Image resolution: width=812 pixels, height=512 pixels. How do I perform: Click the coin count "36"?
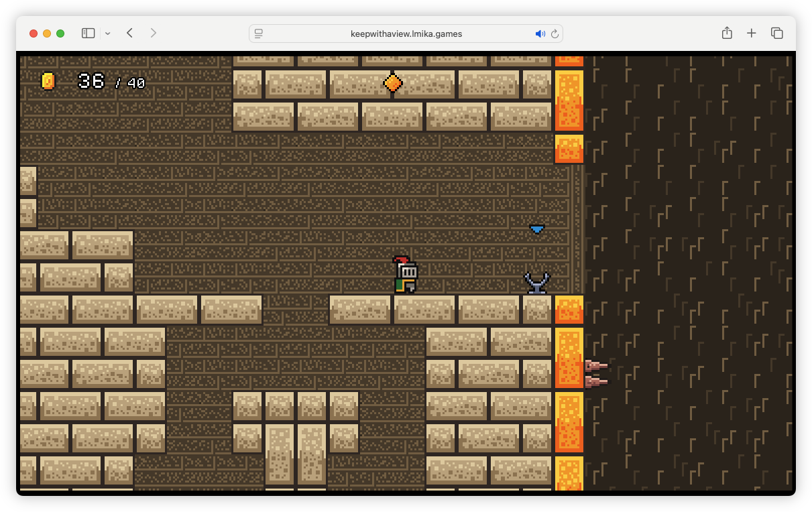coord(91,81)
